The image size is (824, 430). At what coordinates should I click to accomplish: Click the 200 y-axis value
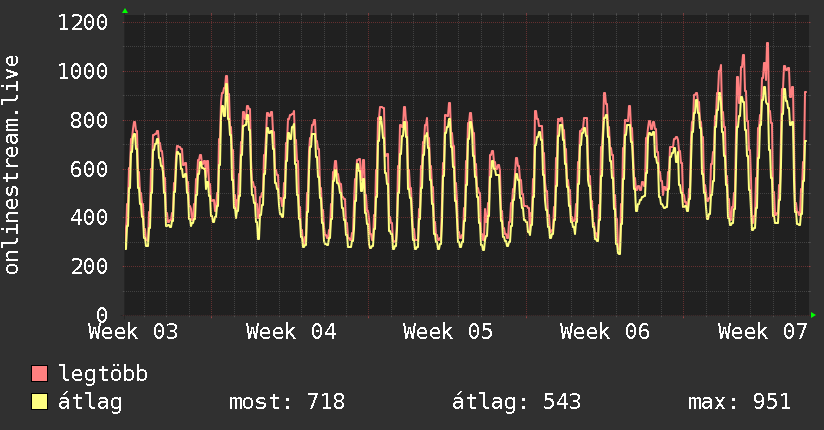(89, 266)
